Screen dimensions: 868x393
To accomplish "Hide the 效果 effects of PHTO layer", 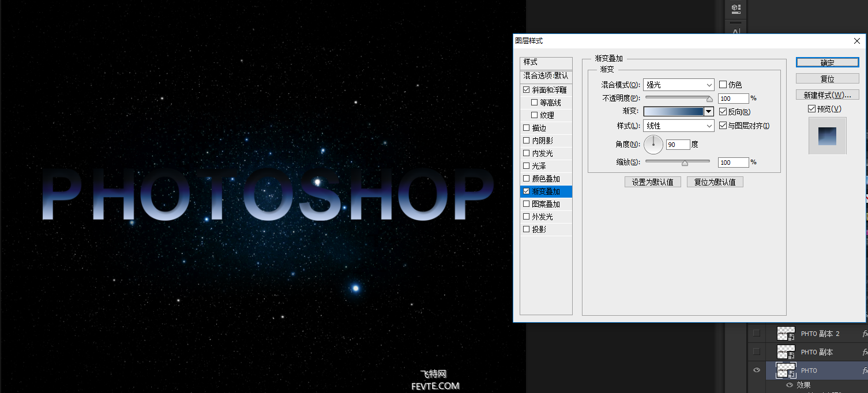I will coord(790,385).
